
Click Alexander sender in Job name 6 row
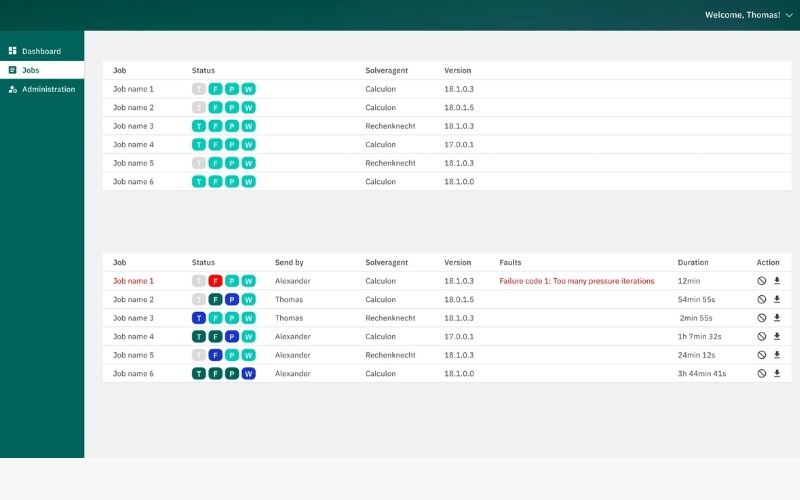pyautogui.click(x=292, y=373)
